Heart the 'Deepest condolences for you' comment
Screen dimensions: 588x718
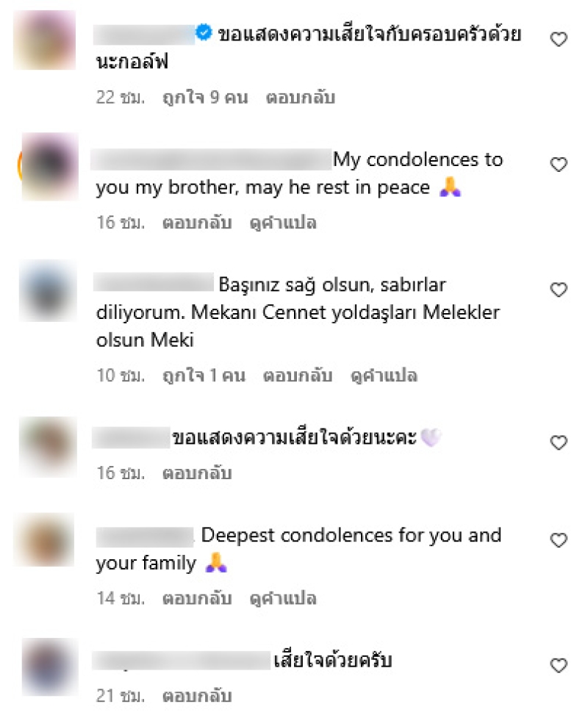tap(559, 540)
